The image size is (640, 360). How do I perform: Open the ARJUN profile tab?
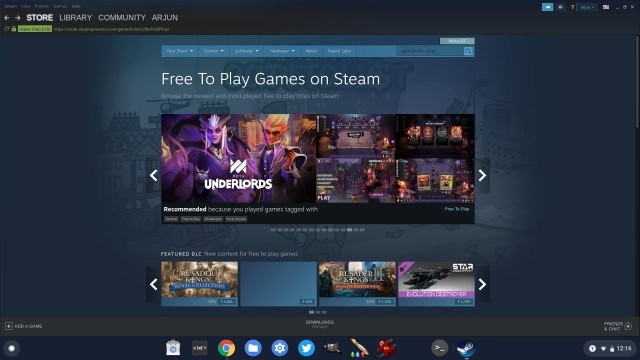click(165, 18)
